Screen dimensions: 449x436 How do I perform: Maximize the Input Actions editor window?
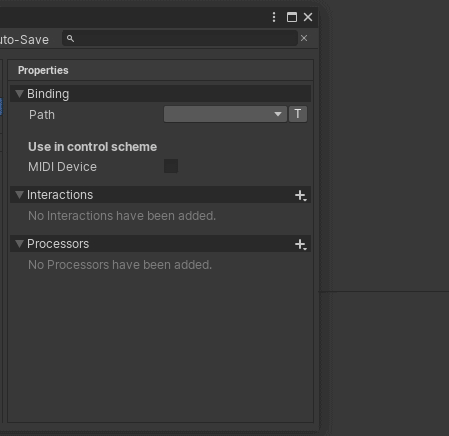292,17
